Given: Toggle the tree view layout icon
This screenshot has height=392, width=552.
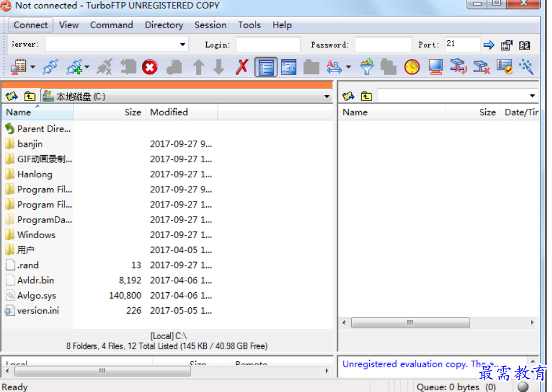Looking at the screenshot, I should [289, 67].
